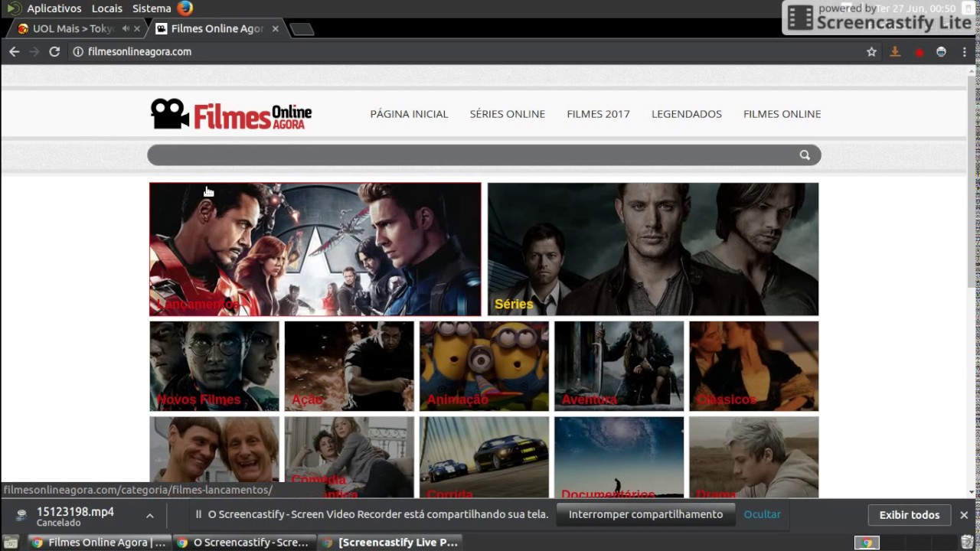This screenshot has height=551, width=980.
Task: Switch to the UOL Mais tab
Action: pos(73,28)
